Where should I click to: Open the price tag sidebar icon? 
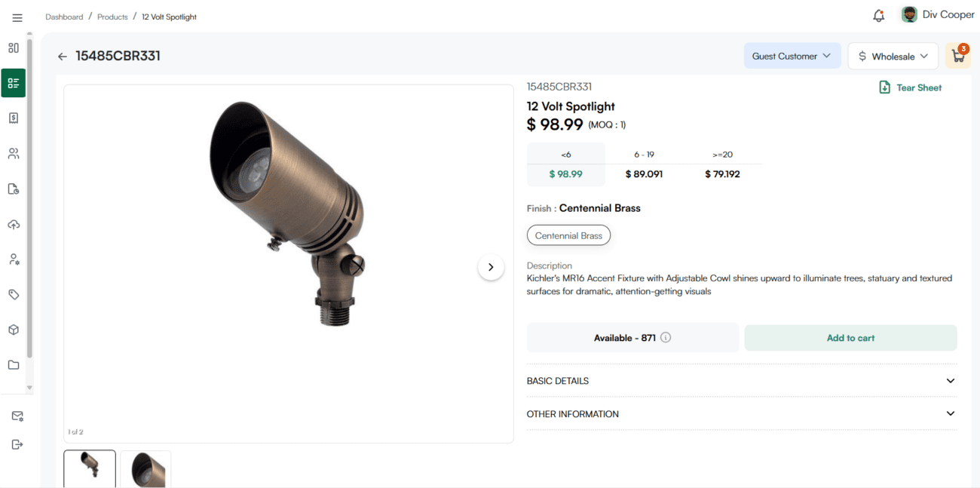tap(14, 295)
